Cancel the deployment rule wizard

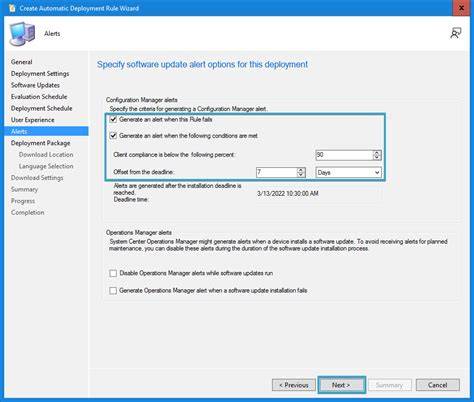click(x=438, y=385)
